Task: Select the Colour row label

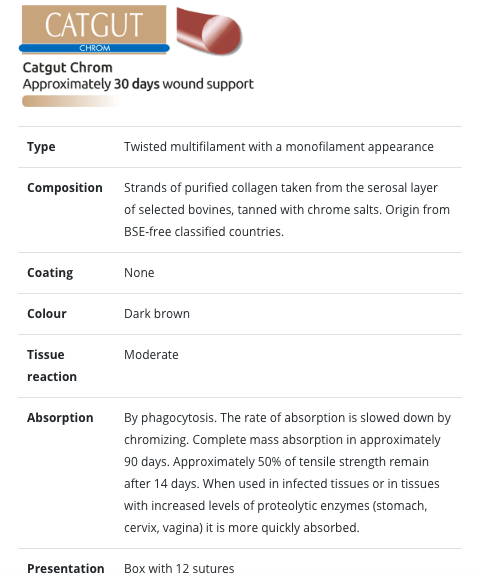Action: (47, 314)
